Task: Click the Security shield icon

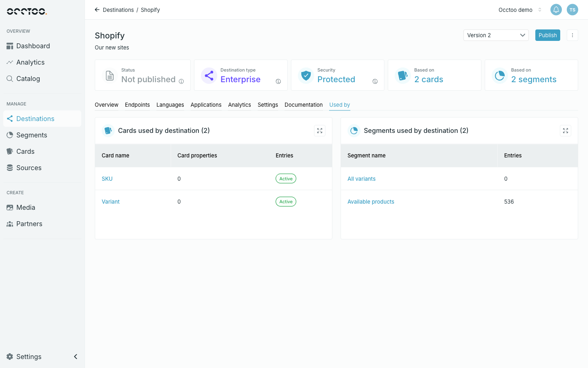Action: click(306, 76)
